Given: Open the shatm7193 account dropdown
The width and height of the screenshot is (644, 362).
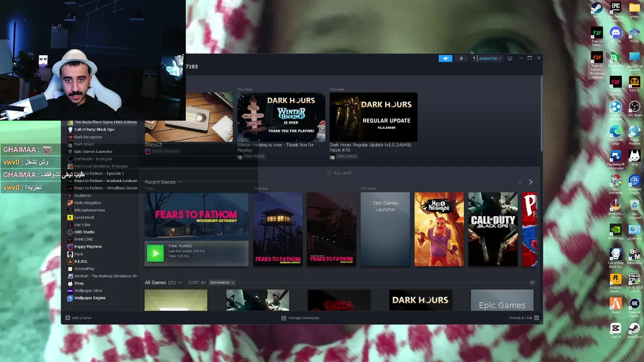Looking at the screenshot, I should point(490,58).
